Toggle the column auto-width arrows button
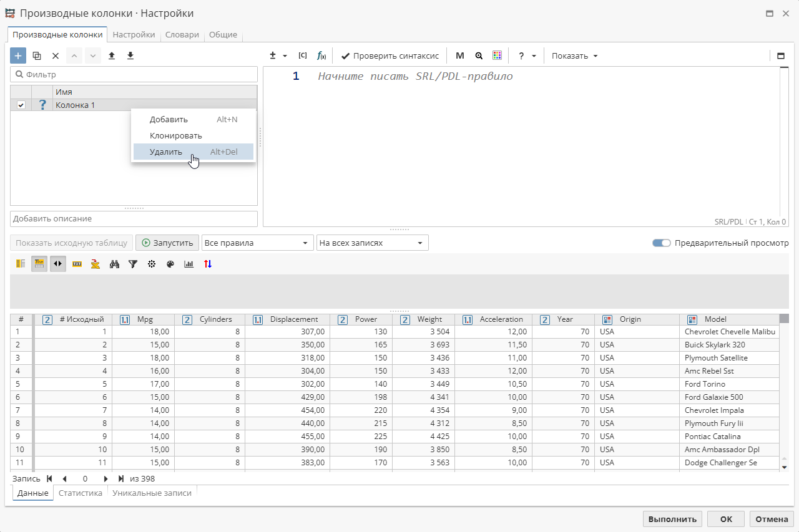Viewport: 799px width, 532px height. pyautogui.click(x=58, y=264)
